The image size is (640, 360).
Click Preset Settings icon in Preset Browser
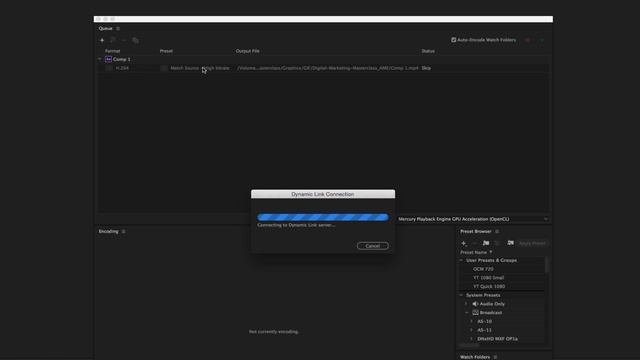(497, 243)
